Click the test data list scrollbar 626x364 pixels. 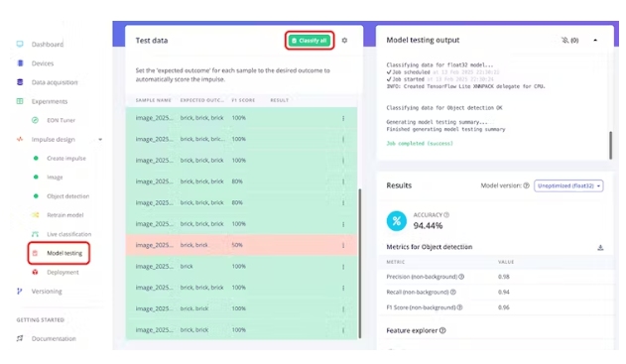[360, 264]
